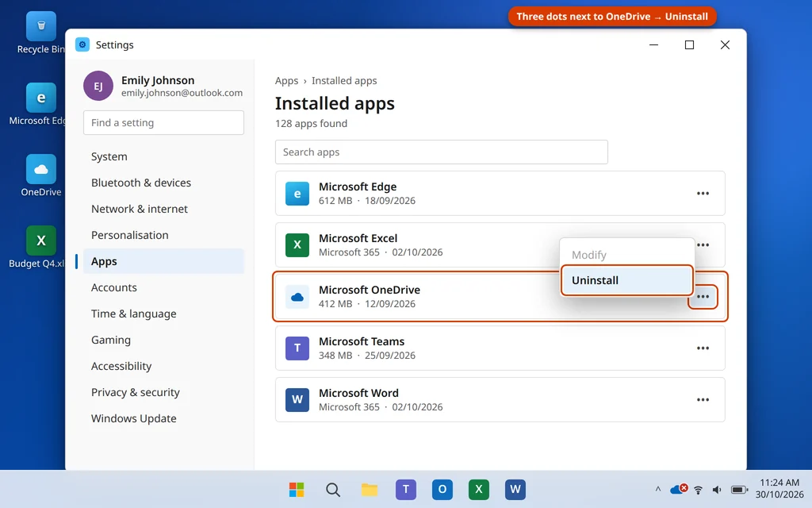Go to Privacy & security settings
Viewport: 812px width, 508px height.
(x=163, y=392)
